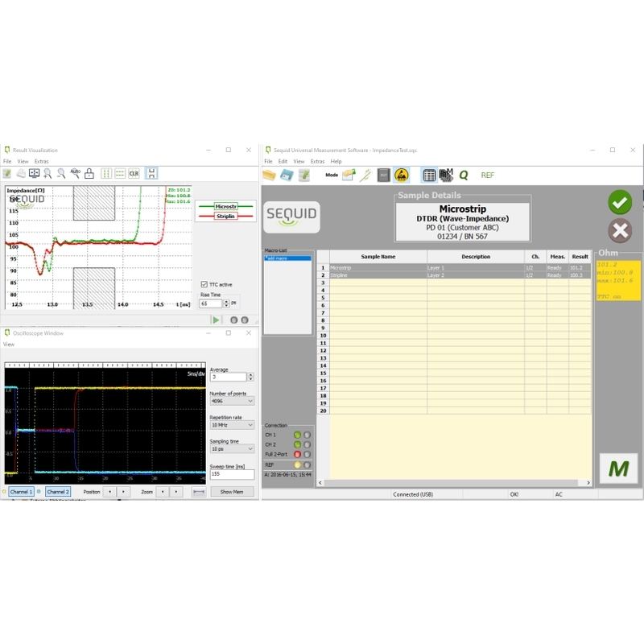Expand the Sampling time dropdown

click(x=232, y=449)
